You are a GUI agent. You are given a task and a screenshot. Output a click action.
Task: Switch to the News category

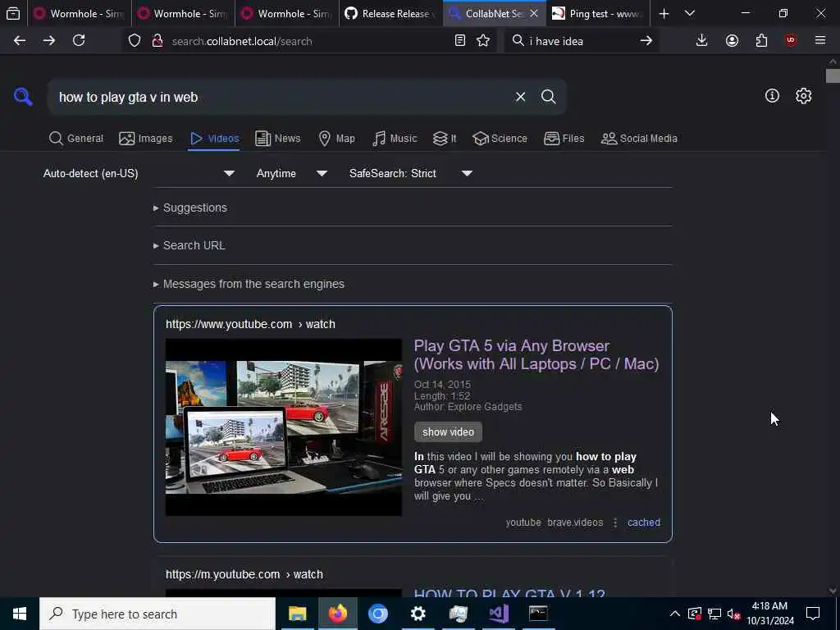click(277, 138)
